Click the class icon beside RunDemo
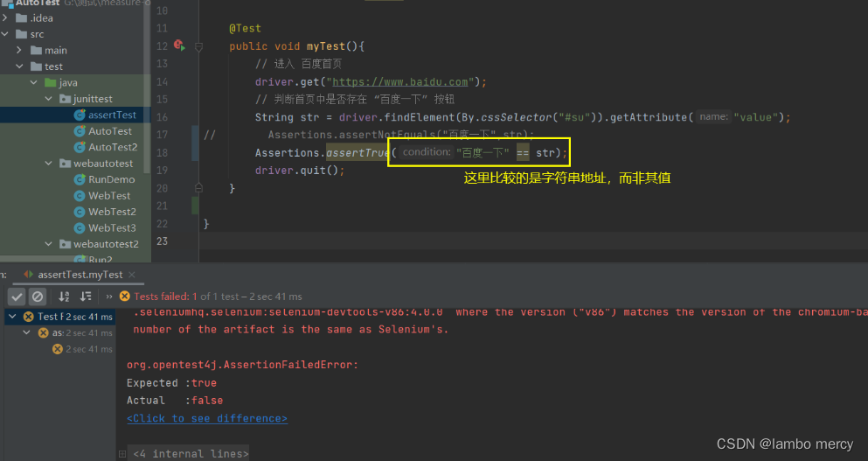This screenshot has width=868, height=461. click(80, 179)
